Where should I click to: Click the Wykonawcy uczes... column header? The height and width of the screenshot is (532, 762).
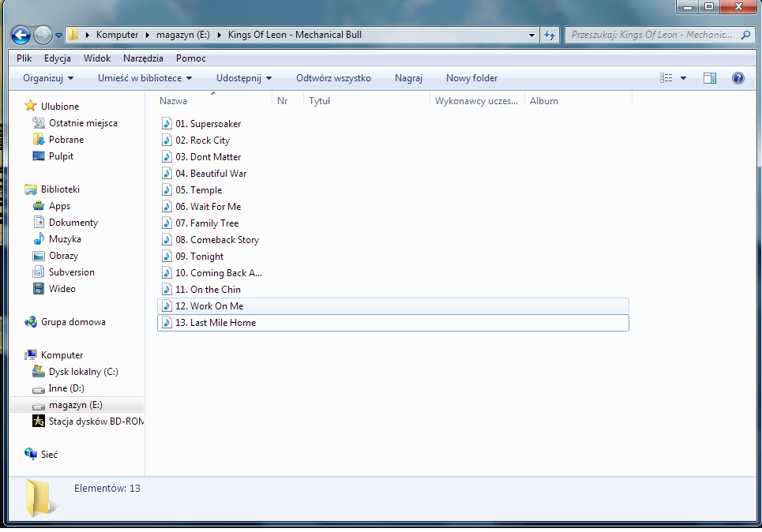coord(477,101)
